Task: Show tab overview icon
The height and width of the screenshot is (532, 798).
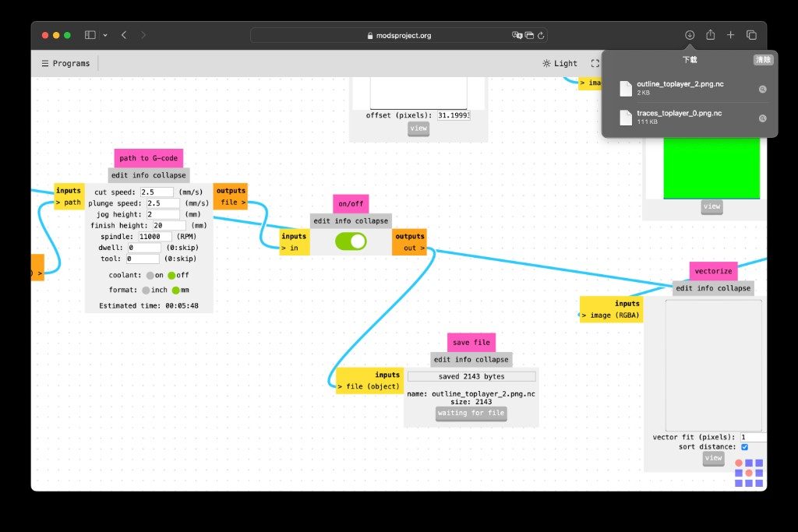Action: [751, 35]
